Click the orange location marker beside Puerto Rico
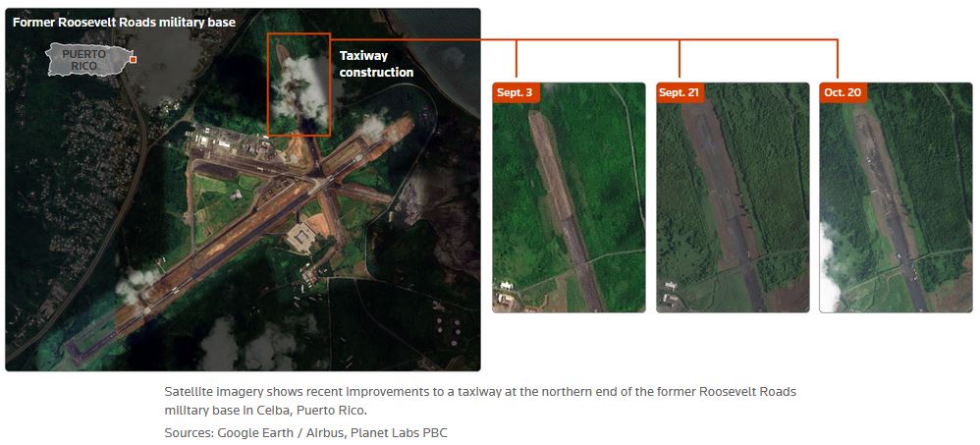 tap(133, 59)
